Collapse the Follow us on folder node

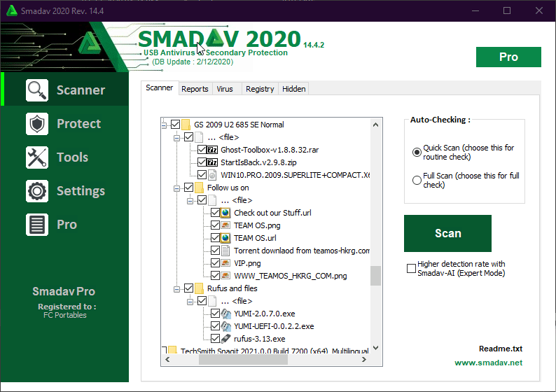pos(176,188)
